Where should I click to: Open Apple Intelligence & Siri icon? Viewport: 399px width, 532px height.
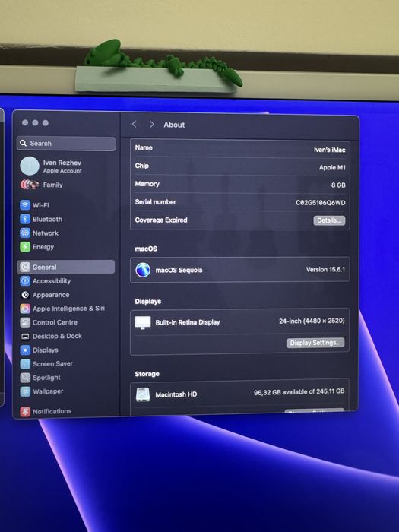pos(25,309)
